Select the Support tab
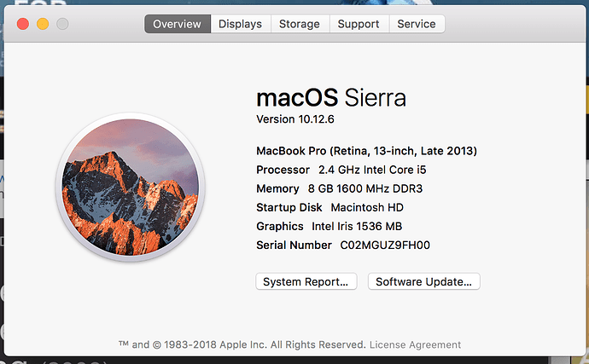Screen dimensions: 589x364 [x=359, y=24]
